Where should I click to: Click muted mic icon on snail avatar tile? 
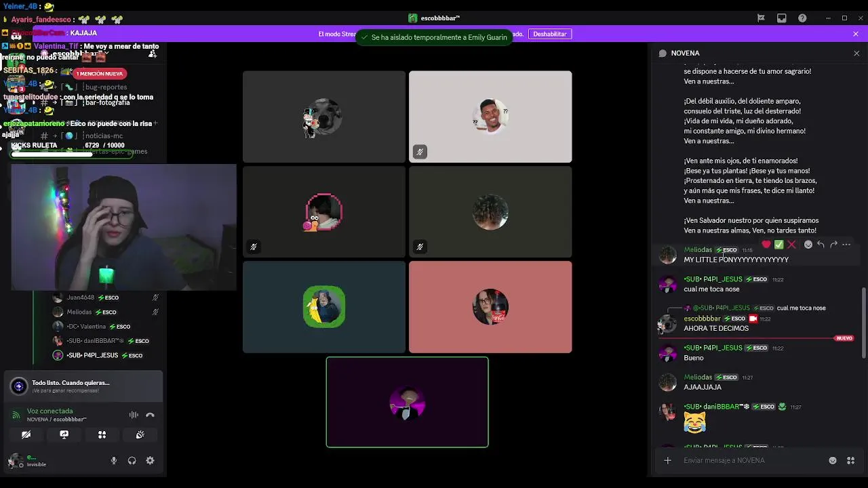coord(254,247)
